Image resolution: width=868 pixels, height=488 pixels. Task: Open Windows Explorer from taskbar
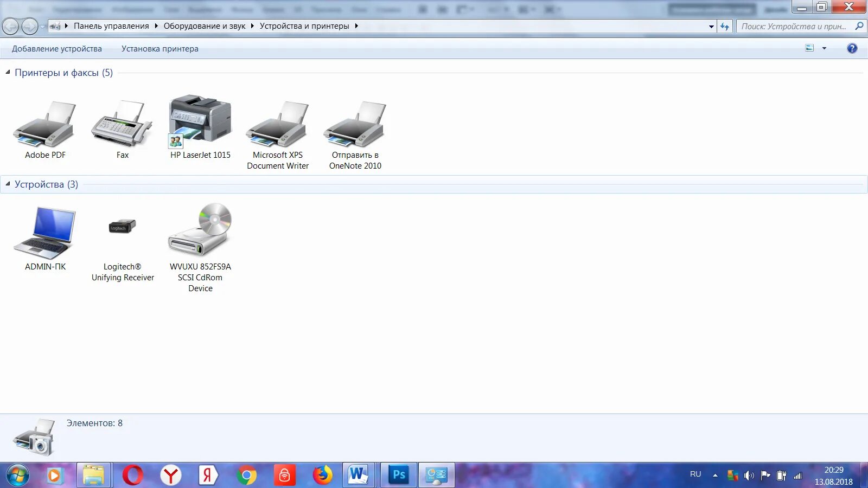click(94, 476)
